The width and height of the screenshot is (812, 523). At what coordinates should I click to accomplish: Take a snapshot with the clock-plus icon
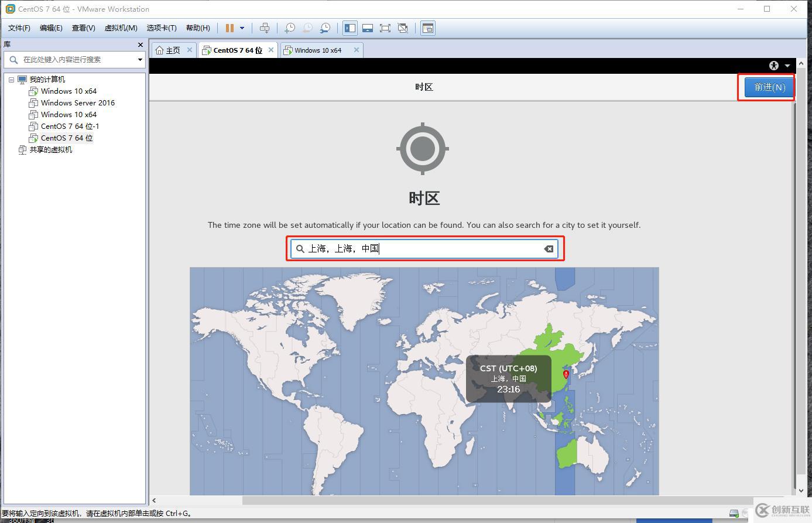[x=290, y=28]
